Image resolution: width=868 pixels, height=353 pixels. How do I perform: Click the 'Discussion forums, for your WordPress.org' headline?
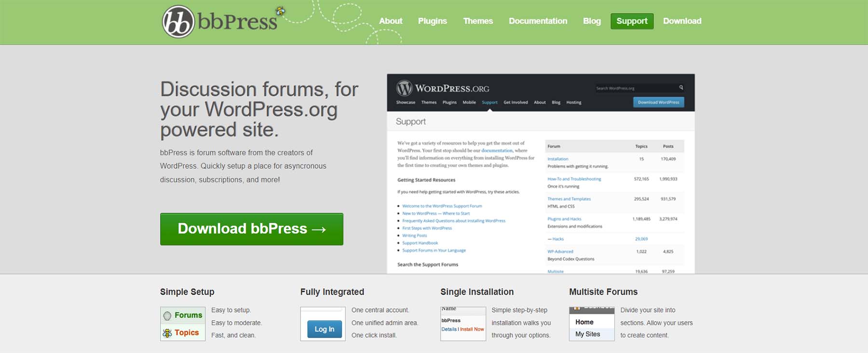point(259,109)
